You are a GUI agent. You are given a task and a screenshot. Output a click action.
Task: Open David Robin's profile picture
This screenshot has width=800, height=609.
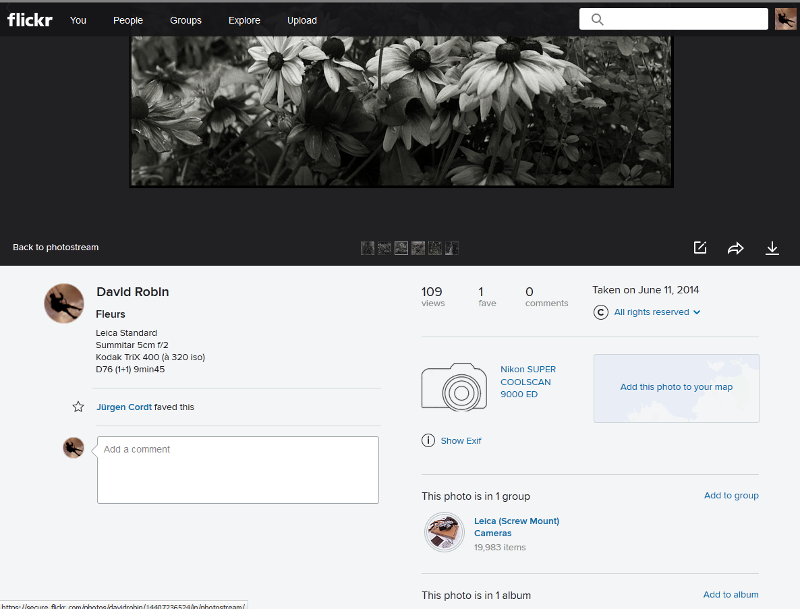pyautogui.click(x=64, y=303)
